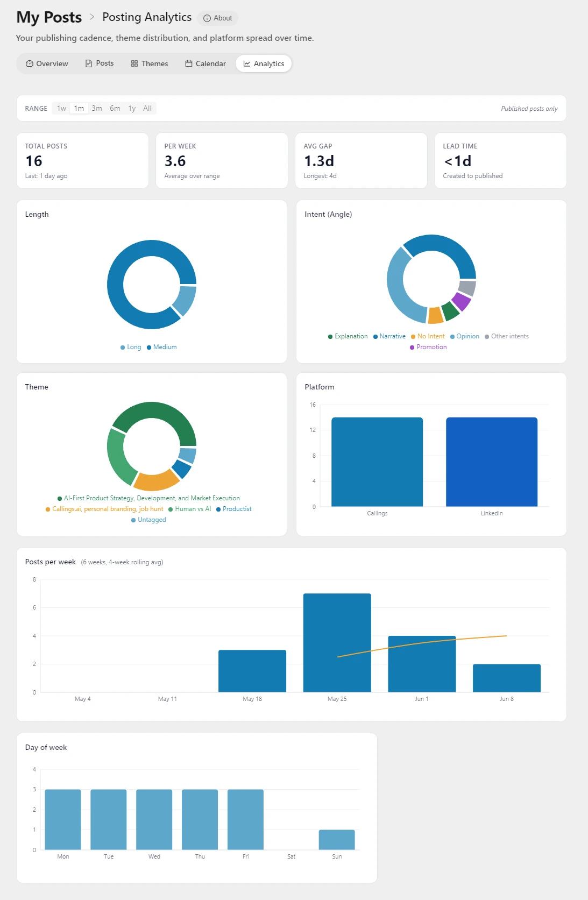Click the Calendar tab icon
Image resolution: width=588 pixels, height=900 pixels.
[189, 63]
